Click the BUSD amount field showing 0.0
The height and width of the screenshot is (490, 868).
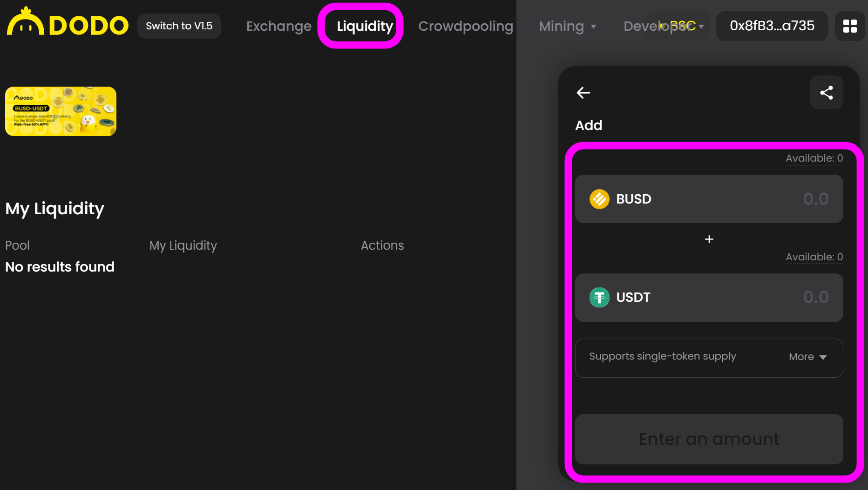click(x=815, y=199)
